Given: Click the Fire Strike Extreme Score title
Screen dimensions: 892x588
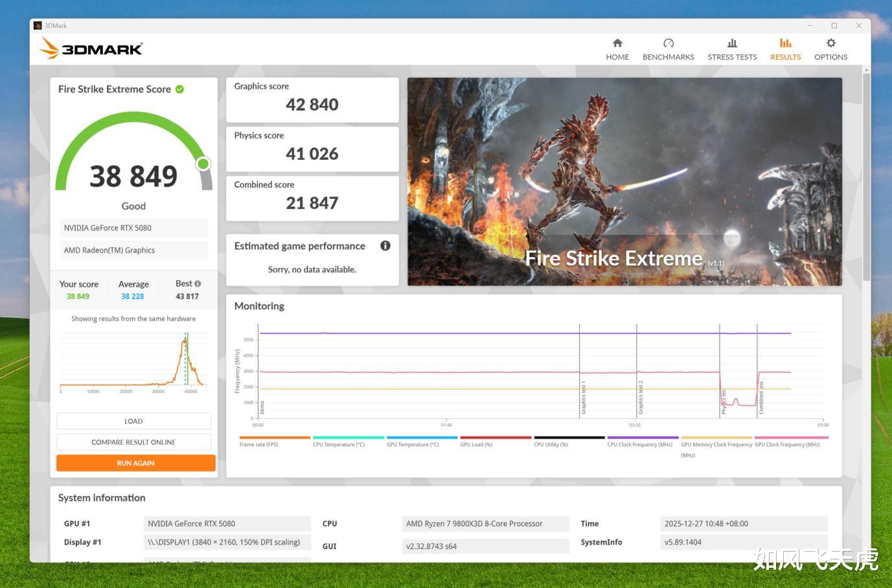Looking at the screenshot, I should click(115, 89).
